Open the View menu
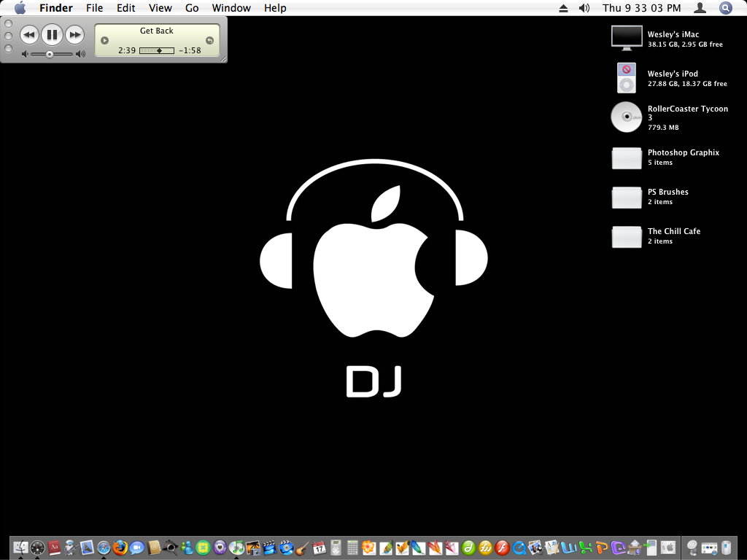 160,8
